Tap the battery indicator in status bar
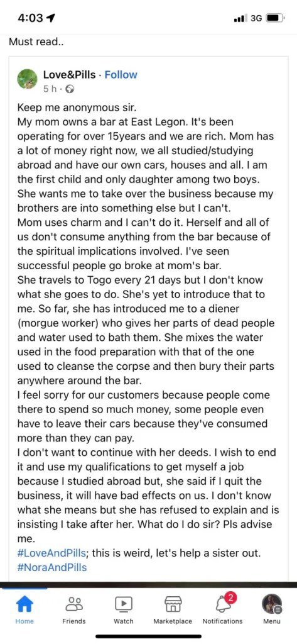This screenshot has height=644, width=297. pos(274,18)
